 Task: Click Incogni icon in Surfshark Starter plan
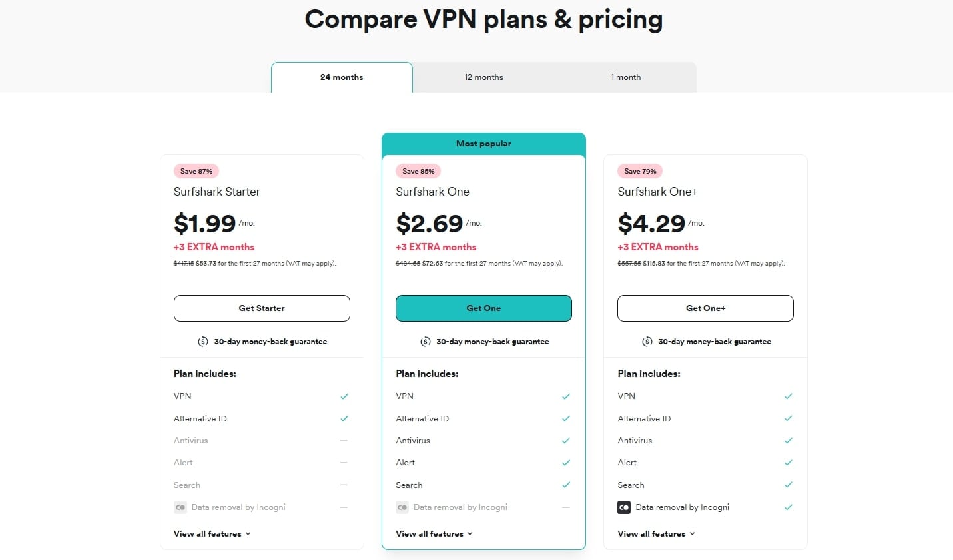pyautogui.click(x=180, y=507)
